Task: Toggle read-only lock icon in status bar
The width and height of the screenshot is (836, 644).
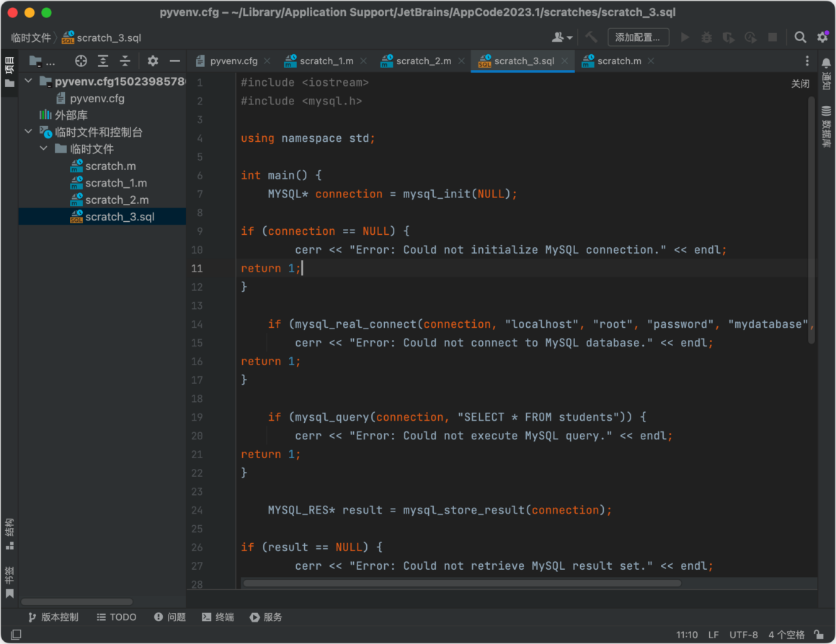Action: coord(819,635)
